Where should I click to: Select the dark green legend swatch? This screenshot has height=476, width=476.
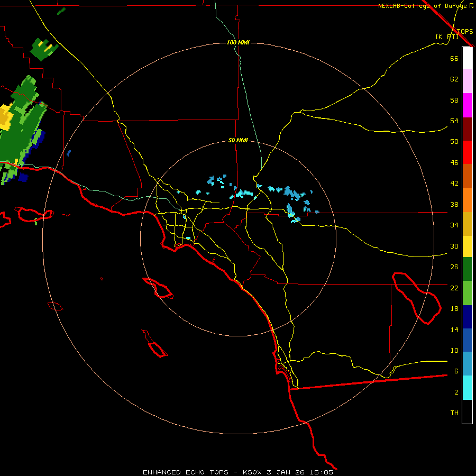[x=467, y=269]
